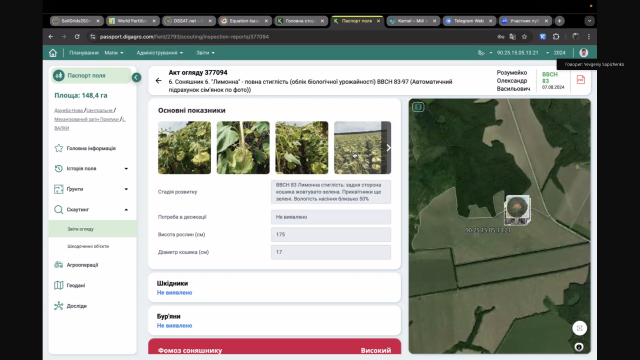Go back in browser history
This screenshot has height=360, width=640.
[51, 37]
